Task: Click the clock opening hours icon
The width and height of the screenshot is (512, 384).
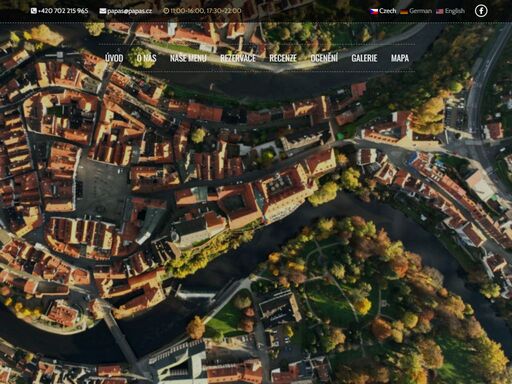Action: 166,11
